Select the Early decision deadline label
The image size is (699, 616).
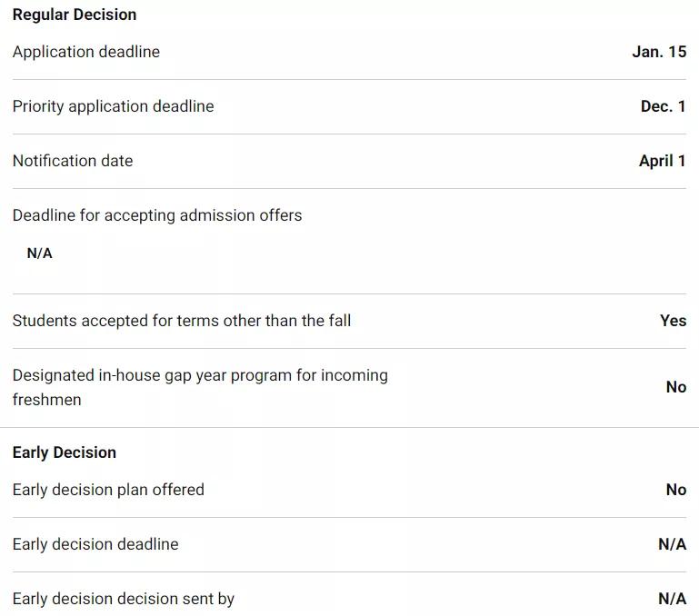[x=95, y=544]
